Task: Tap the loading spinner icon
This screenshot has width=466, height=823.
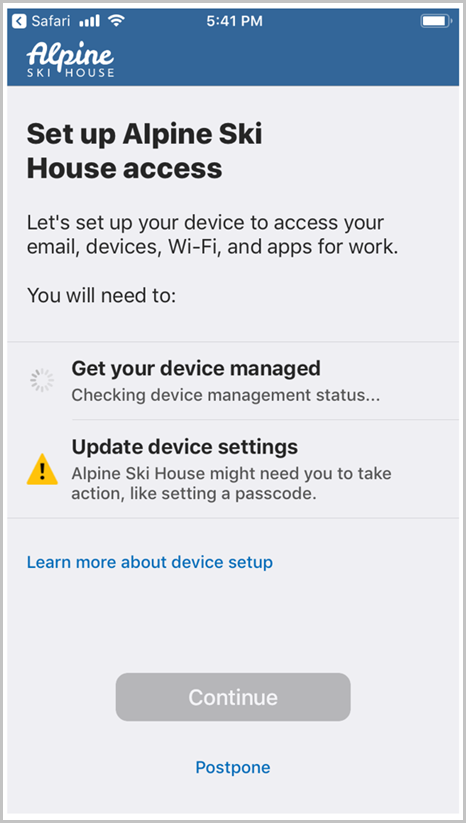Action: (42, 381)
